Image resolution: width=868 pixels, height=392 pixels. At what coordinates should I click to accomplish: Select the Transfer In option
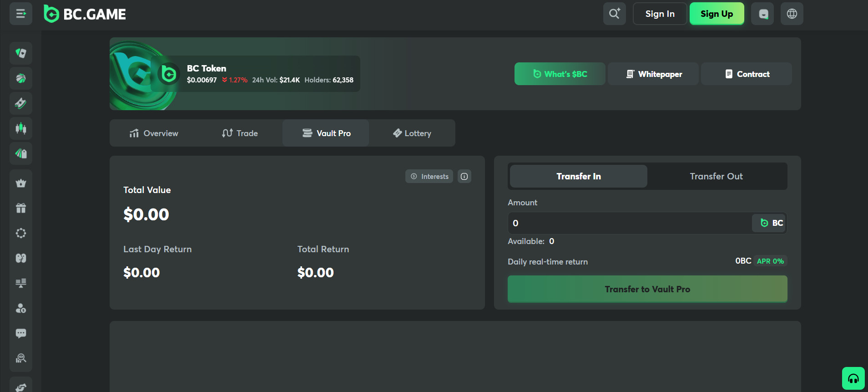click(x=578, y=176)
